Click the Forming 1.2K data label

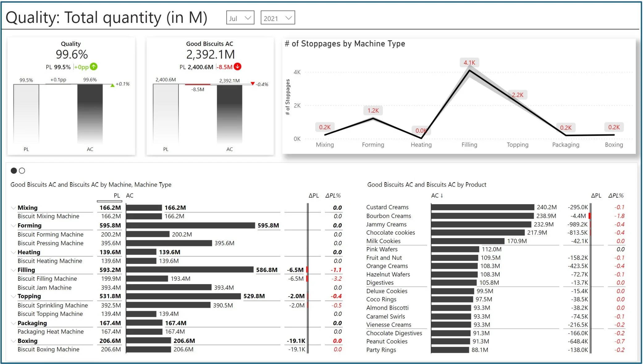[373, 110]
